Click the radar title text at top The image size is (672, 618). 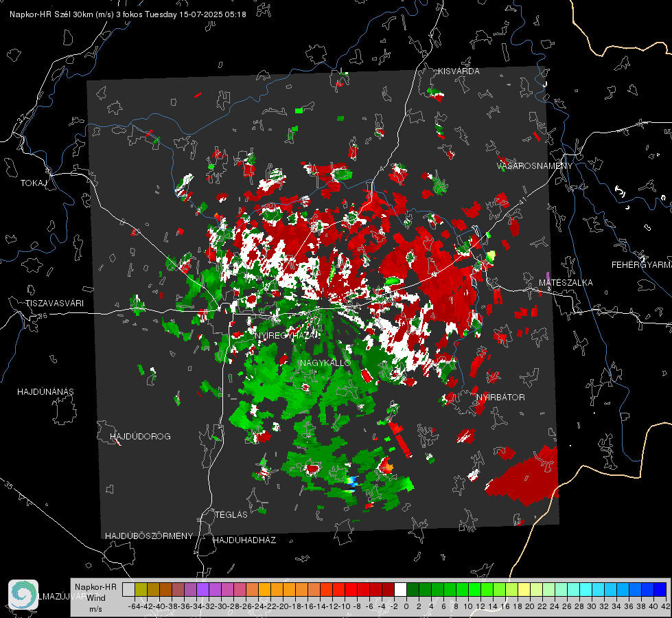[x=128, y=14]
